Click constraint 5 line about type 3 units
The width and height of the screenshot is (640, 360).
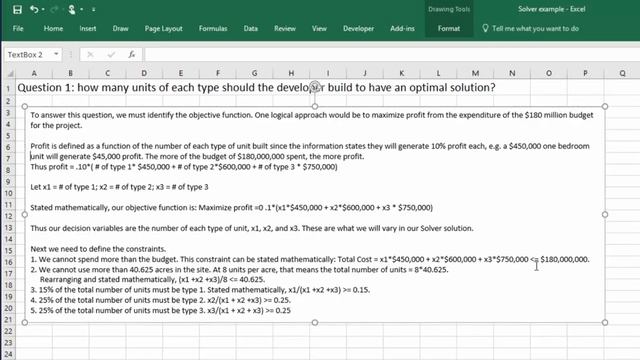tap(160, 310)
